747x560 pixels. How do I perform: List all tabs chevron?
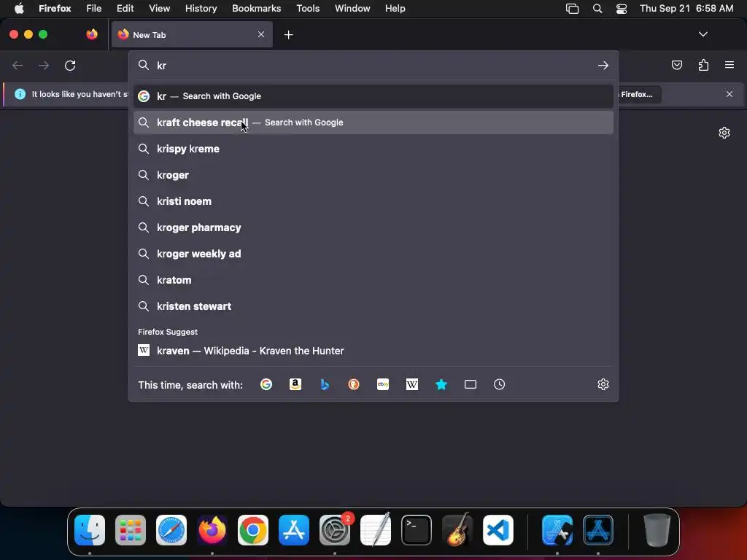click(703, 34)
